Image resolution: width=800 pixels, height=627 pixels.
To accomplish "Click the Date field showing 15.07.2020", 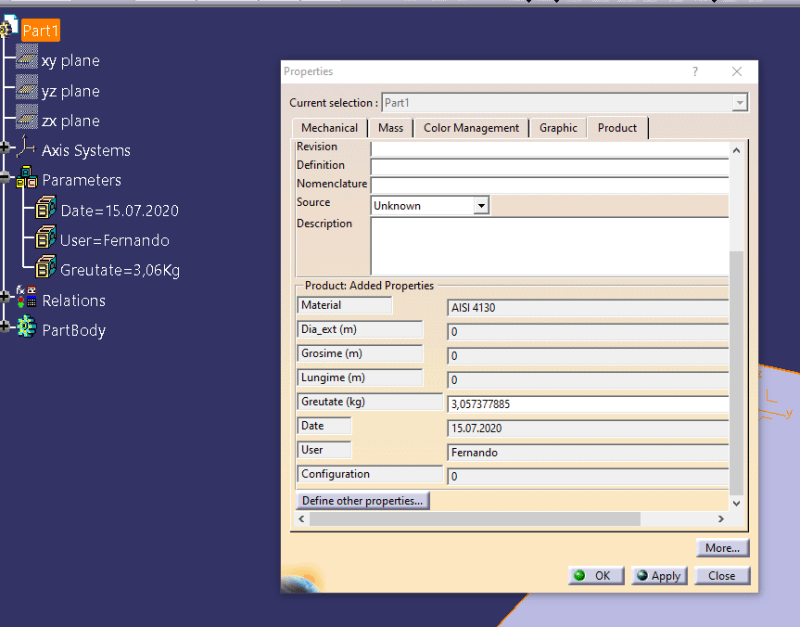I will (588, 428).
